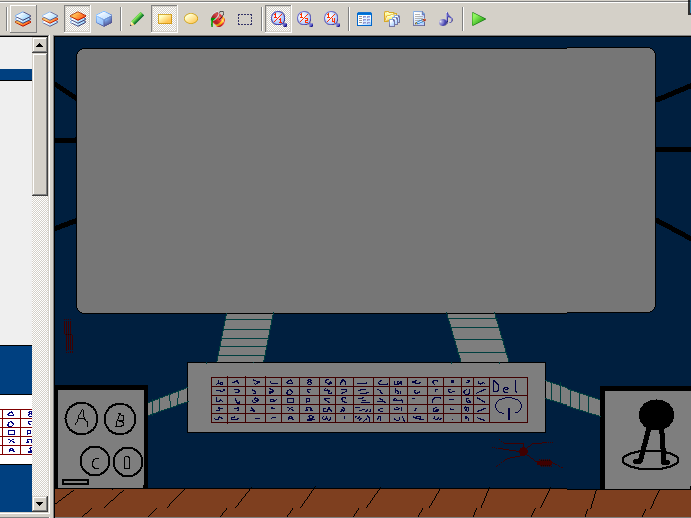Click the black joystick in the scene
This screenshot has width=691, height=518.
[x=652, y=434]
